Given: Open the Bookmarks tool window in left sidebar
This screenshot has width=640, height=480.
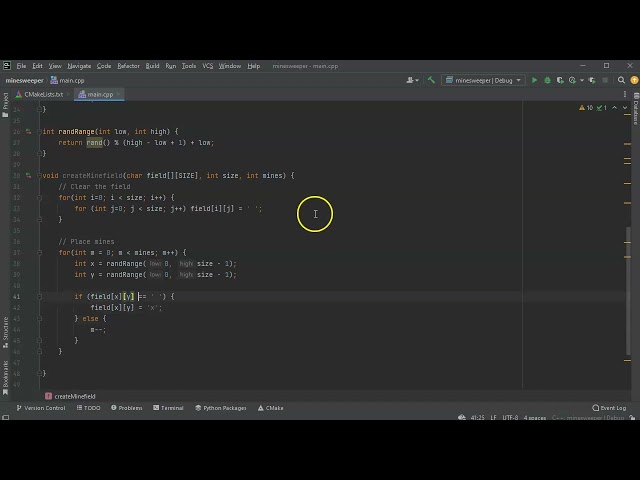Looking at the screenshot, I should 5,378.
